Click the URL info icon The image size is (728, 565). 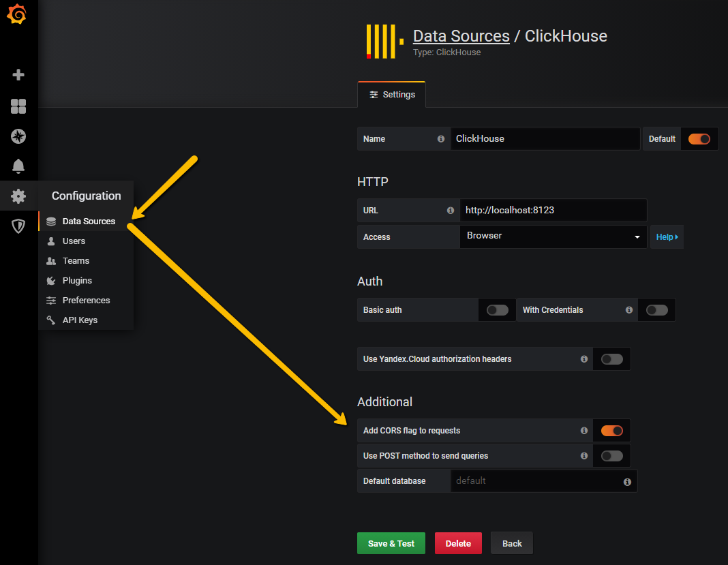451,211
